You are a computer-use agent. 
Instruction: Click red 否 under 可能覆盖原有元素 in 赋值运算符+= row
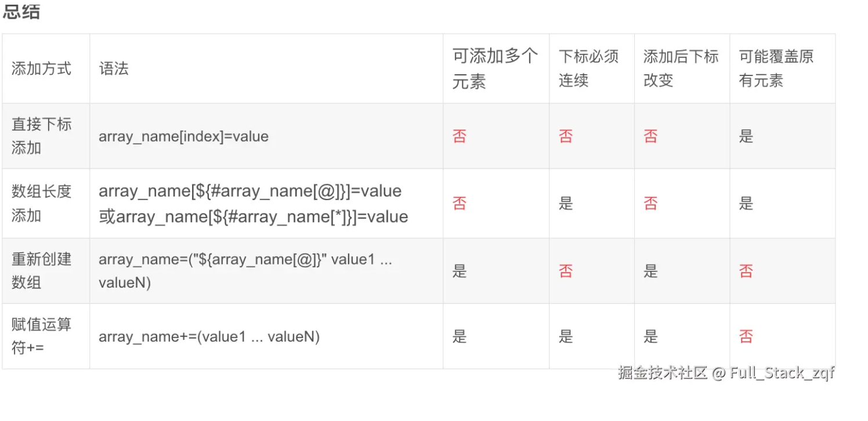click(746, 336)
